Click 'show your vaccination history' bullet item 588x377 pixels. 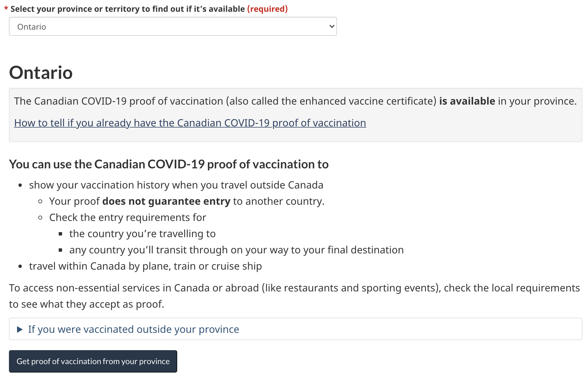point(176,185)
